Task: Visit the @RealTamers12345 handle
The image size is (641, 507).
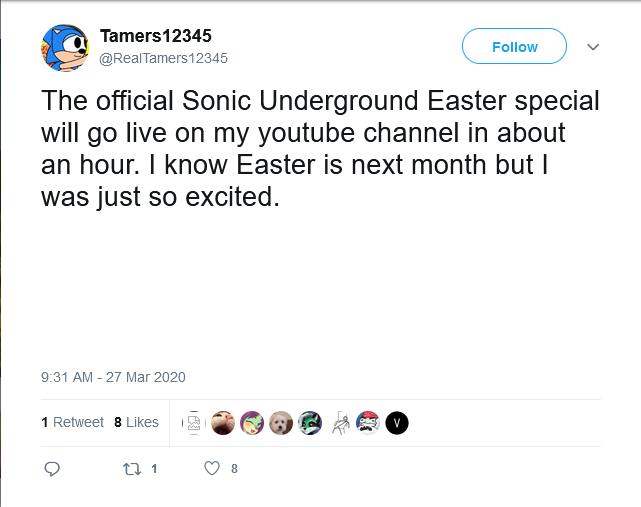Action: [163, 58]
